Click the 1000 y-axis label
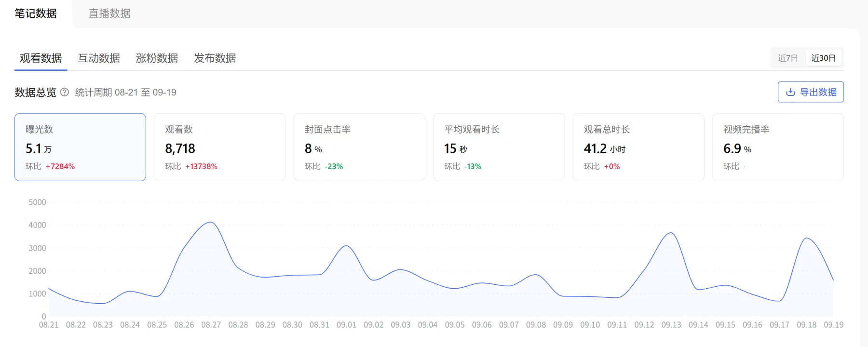Screen dimensions: 868x347 37,294
